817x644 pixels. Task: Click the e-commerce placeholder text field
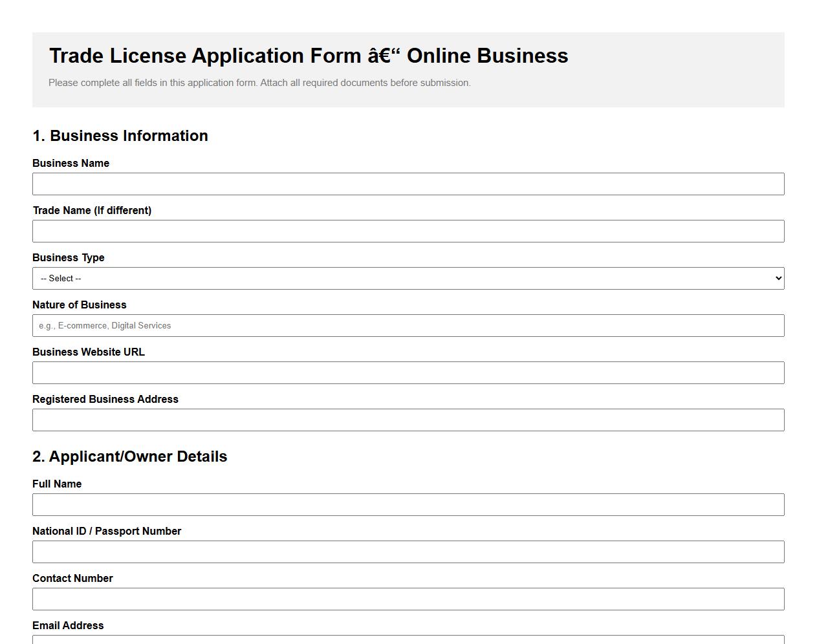coord(408,325)
